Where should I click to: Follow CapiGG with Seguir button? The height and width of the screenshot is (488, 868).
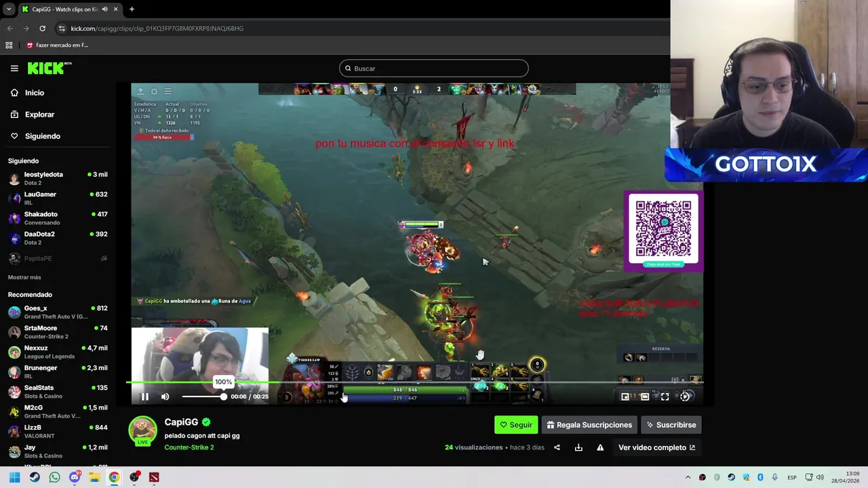(x=516, y=425)
